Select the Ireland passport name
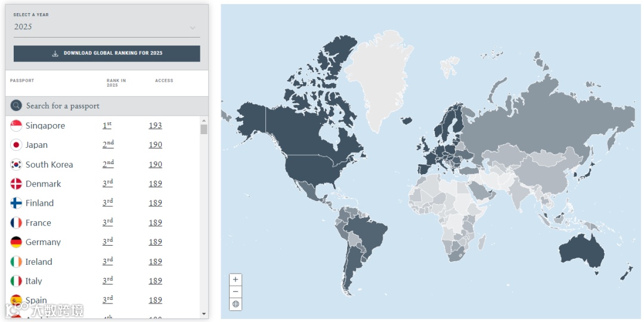The height and width of the screenshot is (322, 644). 39,262
